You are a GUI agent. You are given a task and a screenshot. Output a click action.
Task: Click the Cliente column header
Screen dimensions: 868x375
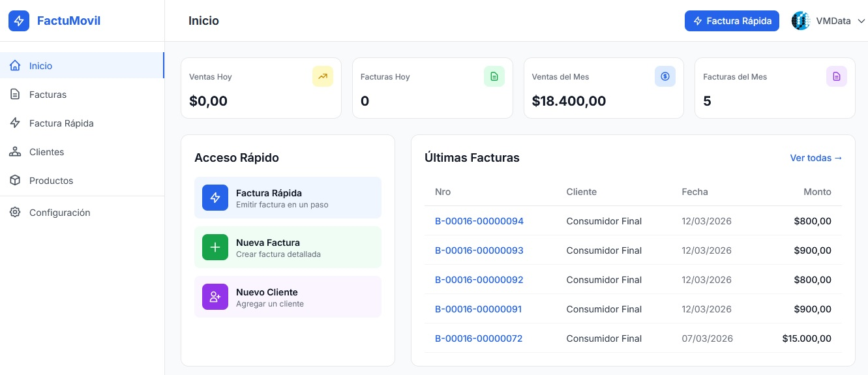click(x=581, y=192)
